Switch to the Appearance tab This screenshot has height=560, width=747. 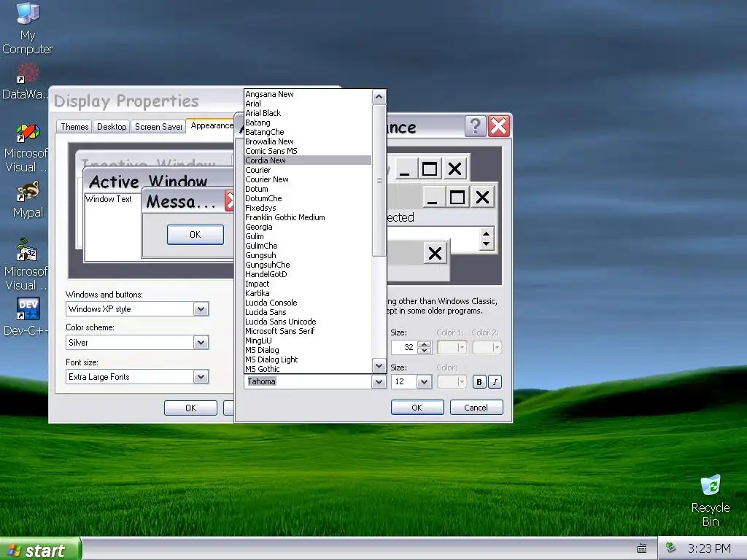(x=212, y=125)
